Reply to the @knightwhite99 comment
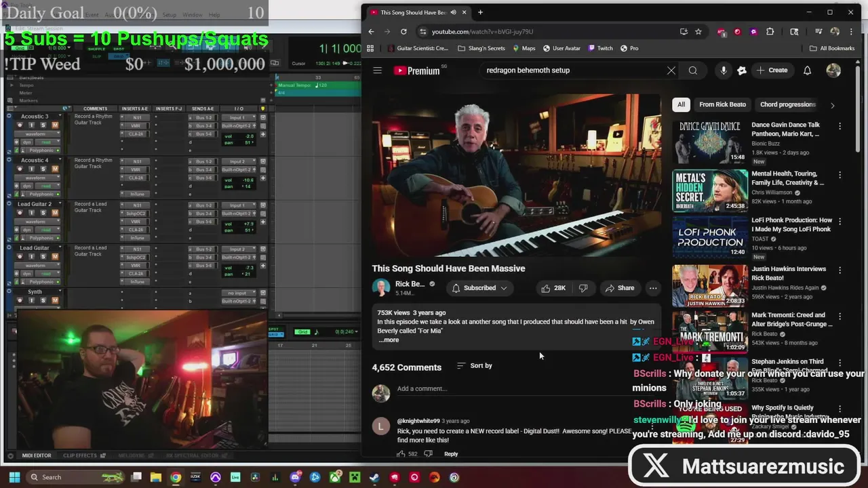The image size is (868, 488). point(451,454)
